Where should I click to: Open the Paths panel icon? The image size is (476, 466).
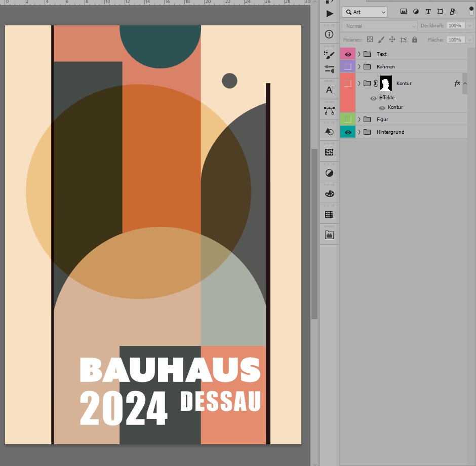pos(329,111)
